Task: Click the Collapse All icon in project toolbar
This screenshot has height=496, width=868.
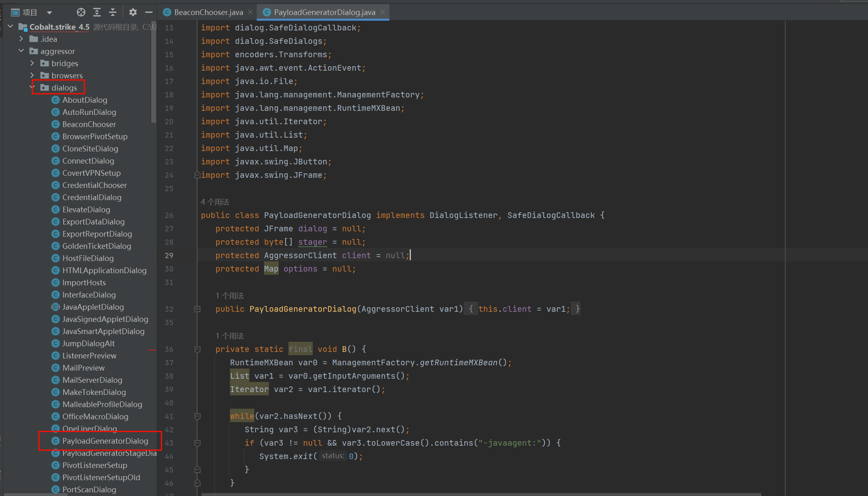Action: pos(113,13)
